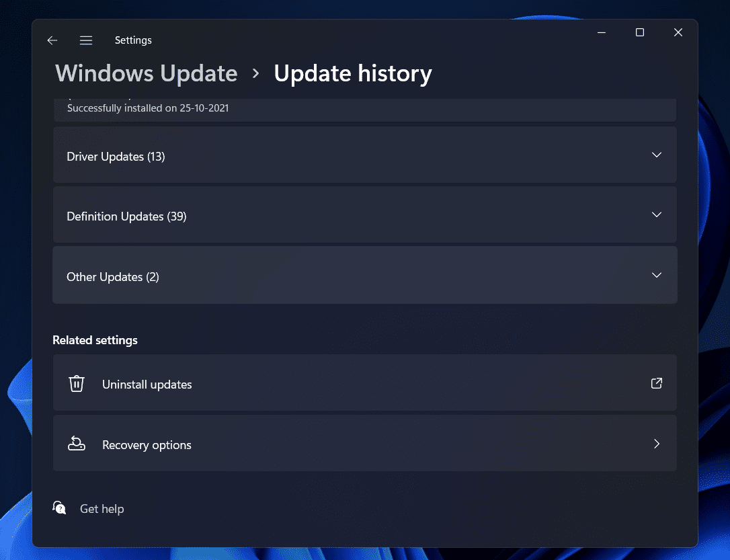Screen dimensions: 730x560
Task: Close the Settings window
Action: point(678,32)
